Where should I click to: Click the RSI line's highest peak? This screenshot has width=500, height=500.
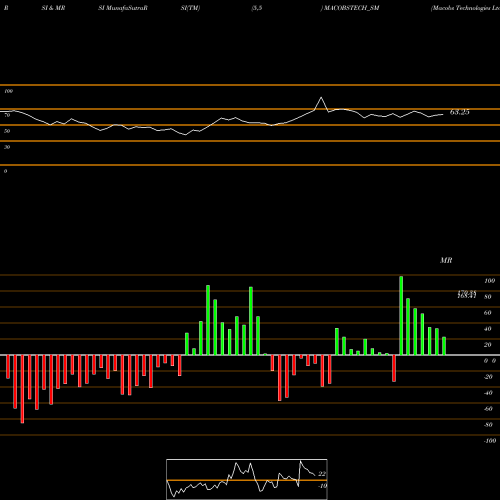(321, 98)
